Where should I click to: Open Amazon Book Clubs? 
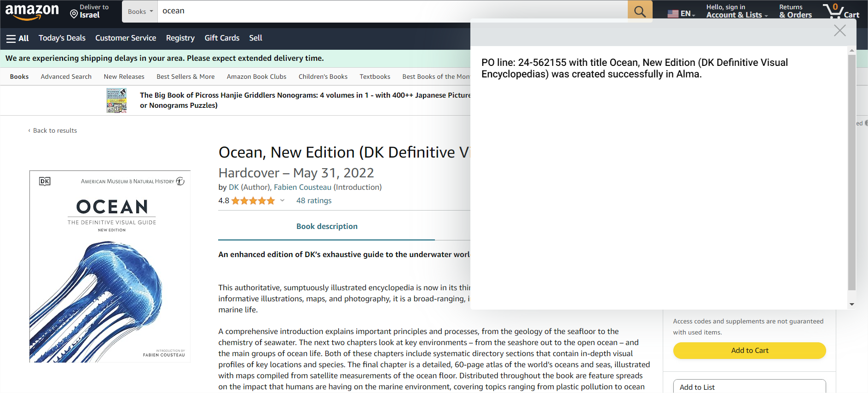256,76
